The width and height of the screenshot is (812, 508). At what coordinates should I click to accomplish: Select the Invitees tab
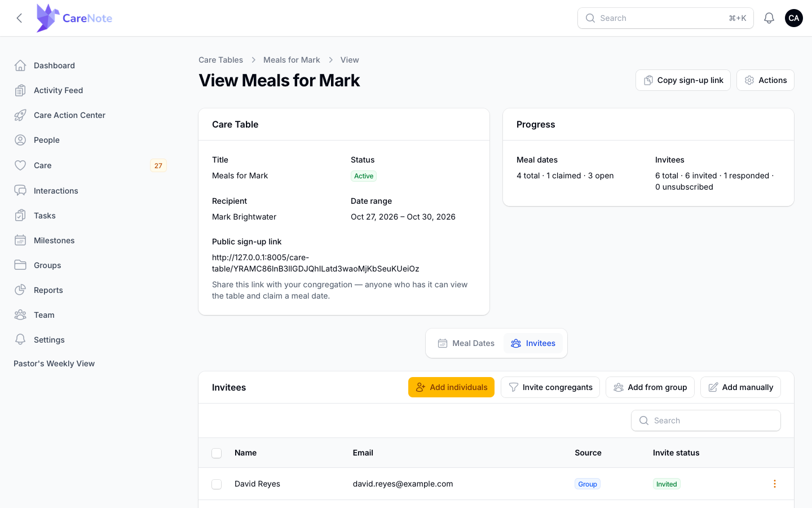pyautogui.click(x=533, y=343)
